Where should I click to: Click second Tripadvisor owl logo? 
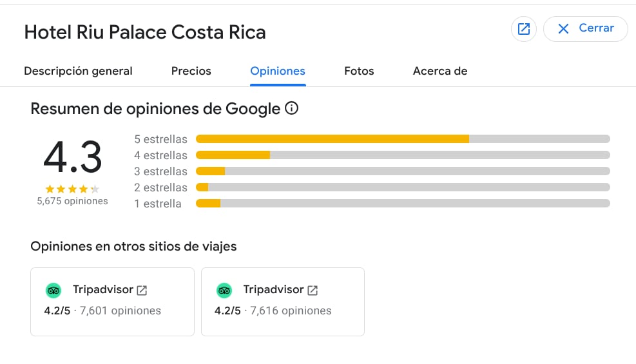(224, 291)
